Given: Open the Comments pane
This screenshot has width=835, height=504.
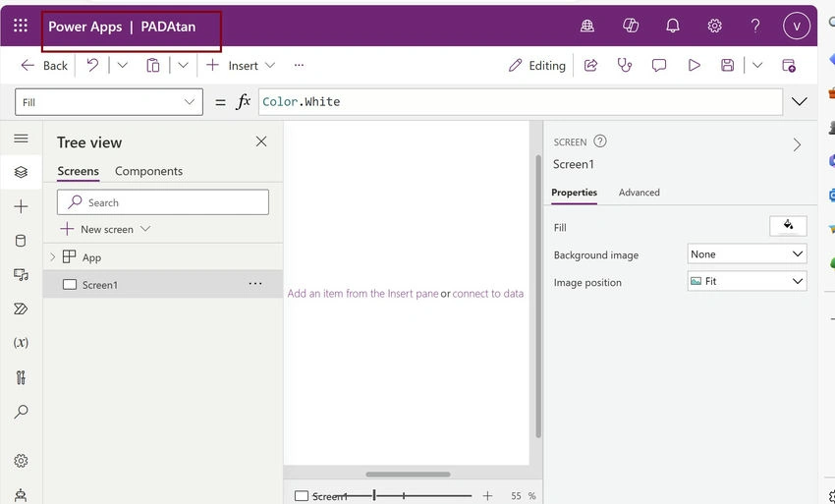Looking at the screenshot, I should pos(659,65).
